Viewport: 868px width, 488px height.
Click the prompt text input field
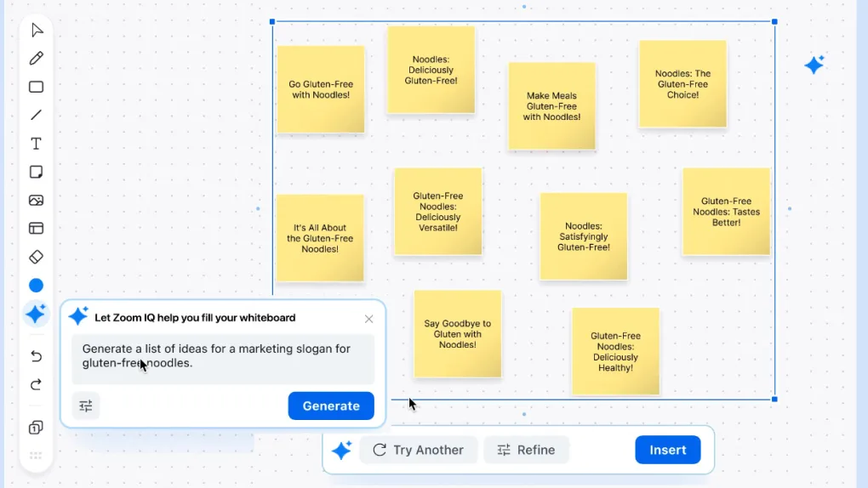[223, 359]
